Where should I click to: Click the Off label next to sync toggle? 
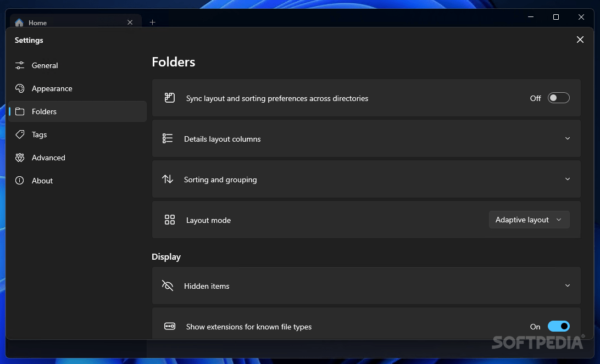tap(535, 98)
